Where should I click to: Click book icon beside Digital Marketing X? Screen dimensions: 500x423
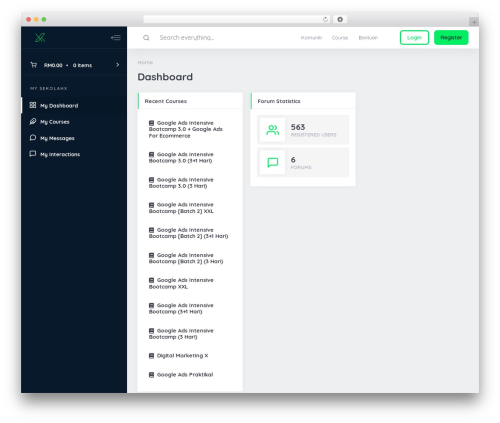click(x=151, y=356)
